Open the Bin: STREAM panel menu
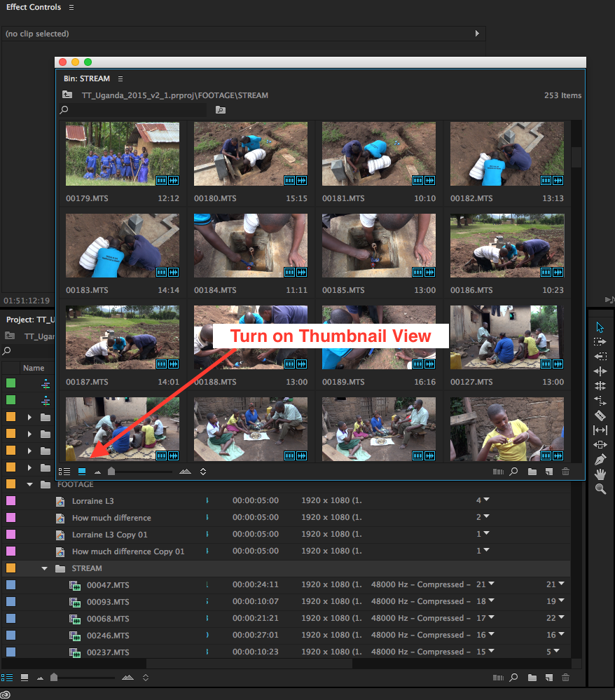The image size is (615, 700). 120,78
